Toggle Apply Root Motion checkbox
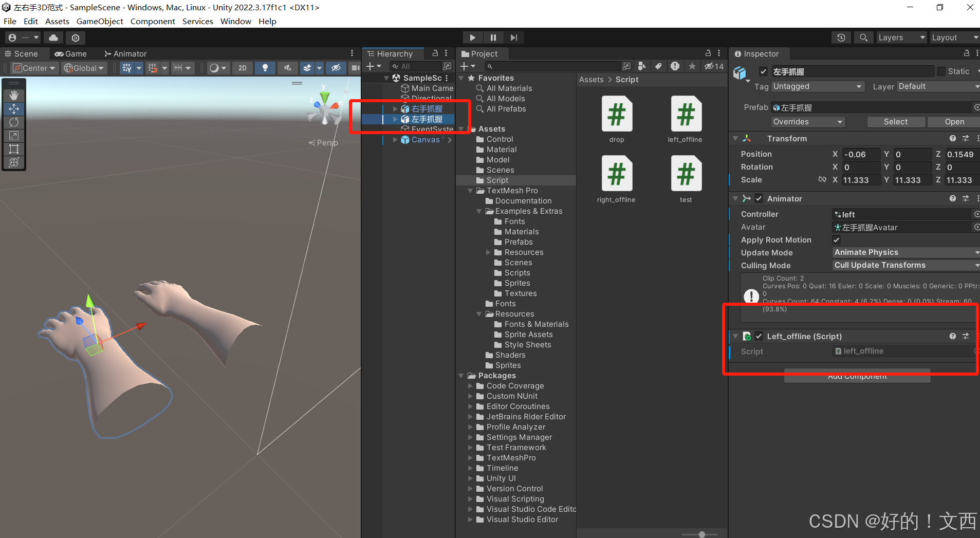The height and width of the screenshot is (538, 980). [837, 240]
